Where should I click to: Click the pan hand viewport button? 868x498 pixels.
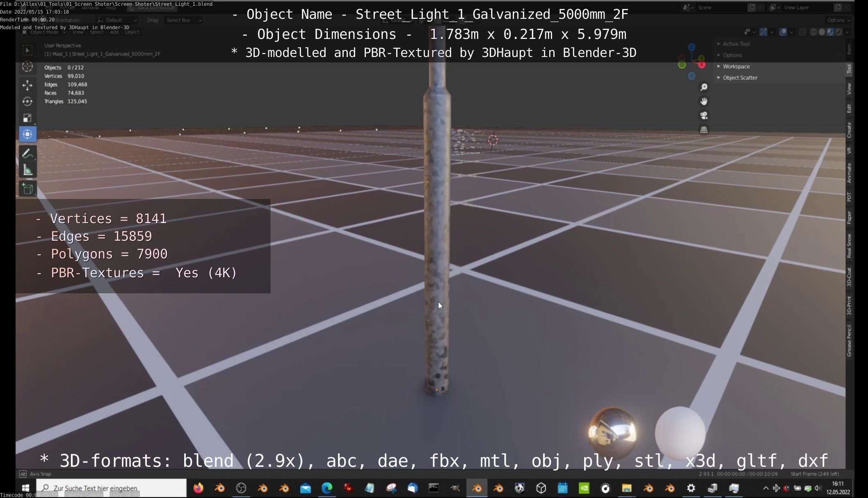tap(704, 101)
